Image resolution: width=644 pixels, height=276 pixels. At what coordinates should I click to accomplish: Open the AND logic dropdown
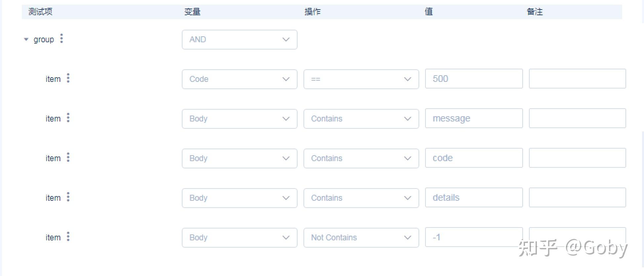pos(239,40)
